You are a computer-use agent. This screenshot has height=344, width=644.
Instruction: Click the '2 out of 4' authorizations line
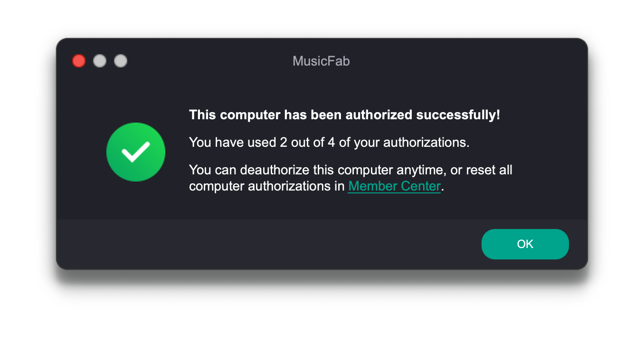pos(329,143)
